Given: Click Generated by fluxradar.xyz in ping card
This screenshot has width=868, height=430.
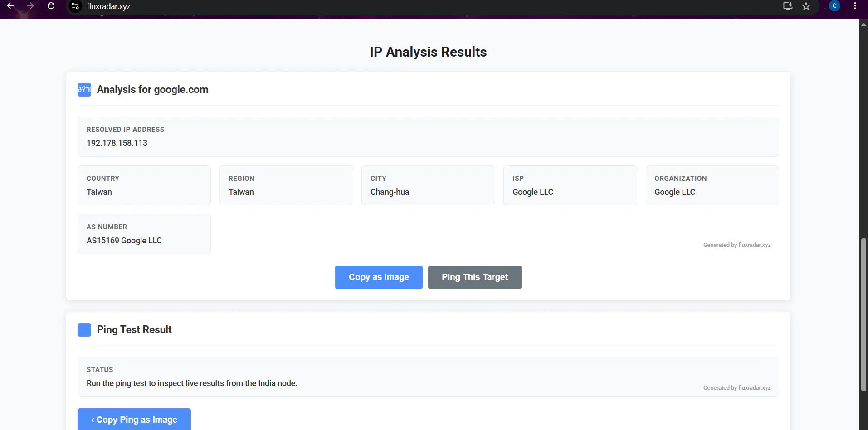Looking at the screenshot, I should pyautogui.click(x=737, y=388).
